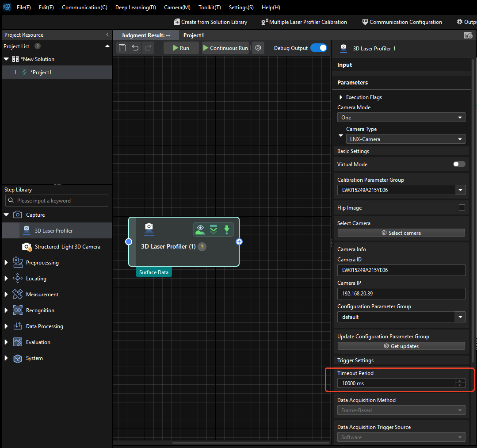Open the Deep Learning menu
The image size is (477, 448).
coord(135,8)
